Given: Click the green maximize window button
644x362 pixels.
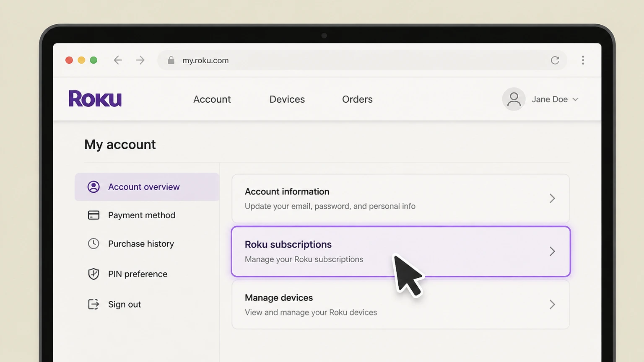Looking at the screenshot, I should (x=93, y=60).
